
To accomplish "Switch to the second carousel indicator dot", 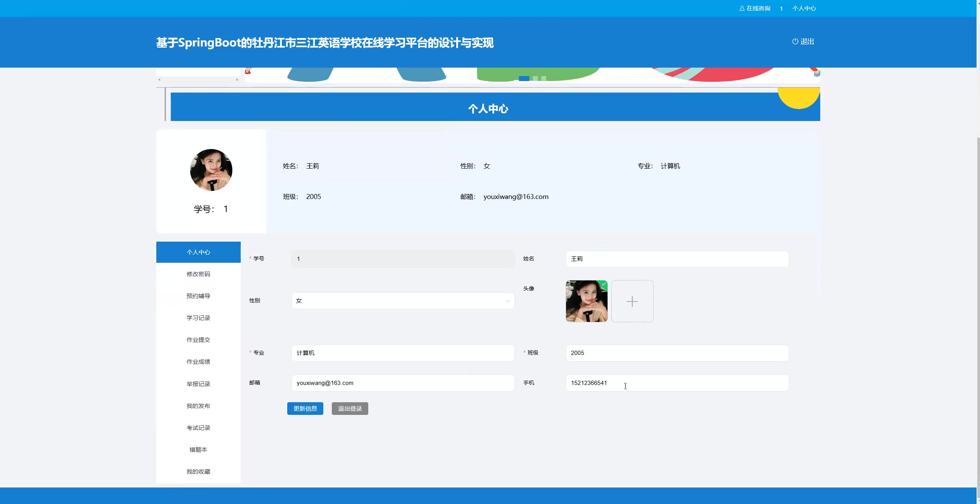I will click(x=535, y=79).
